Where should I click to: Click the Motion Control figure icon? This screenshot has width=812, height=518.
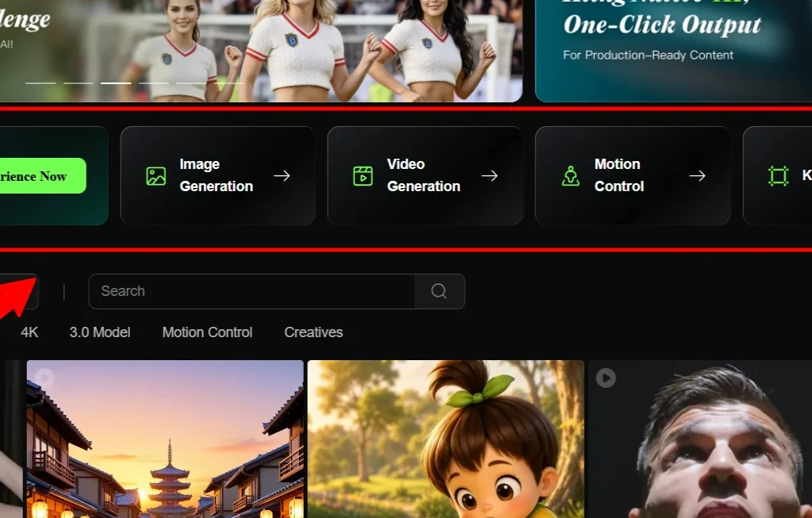tap(571, 176)
